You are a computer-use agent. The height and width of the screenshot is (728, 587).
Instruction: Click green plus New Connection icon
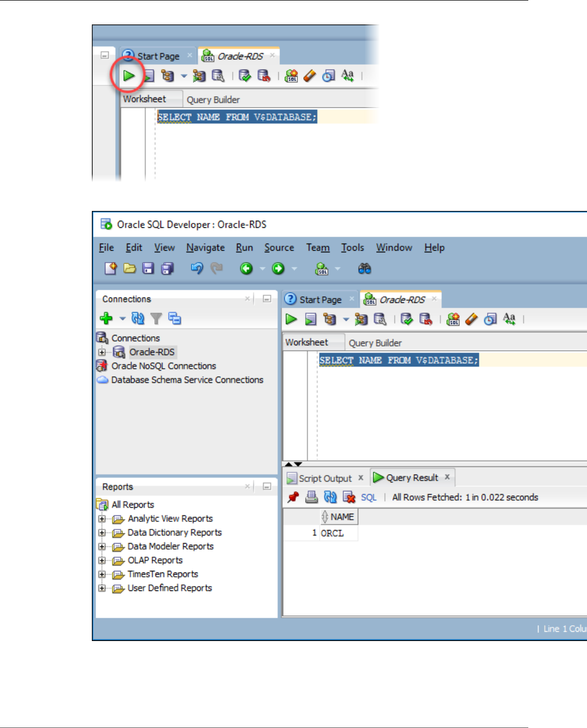coord(107,318)
